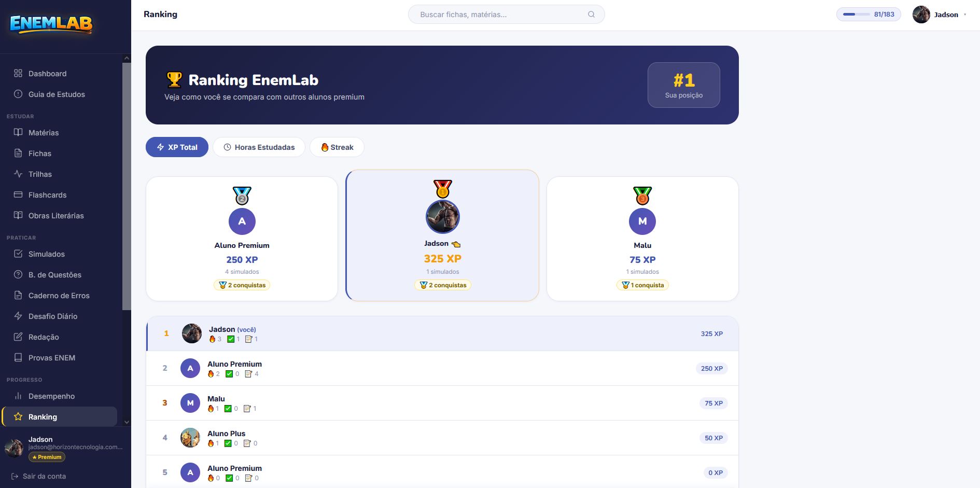Viewport: 980px width, 488px height.
Task: Click the Premium badge in sidebar
Action: click(47, 457)
